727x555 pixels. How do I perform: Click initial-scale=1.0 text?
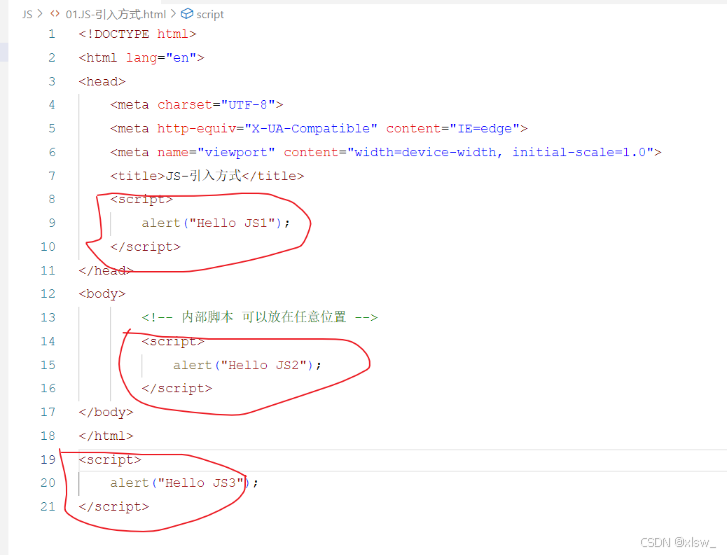tap(580, 152)
